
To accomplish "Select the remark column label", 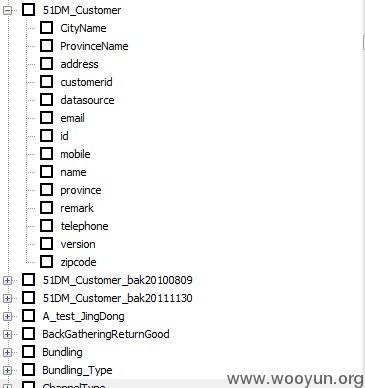I will click(77, 208).
